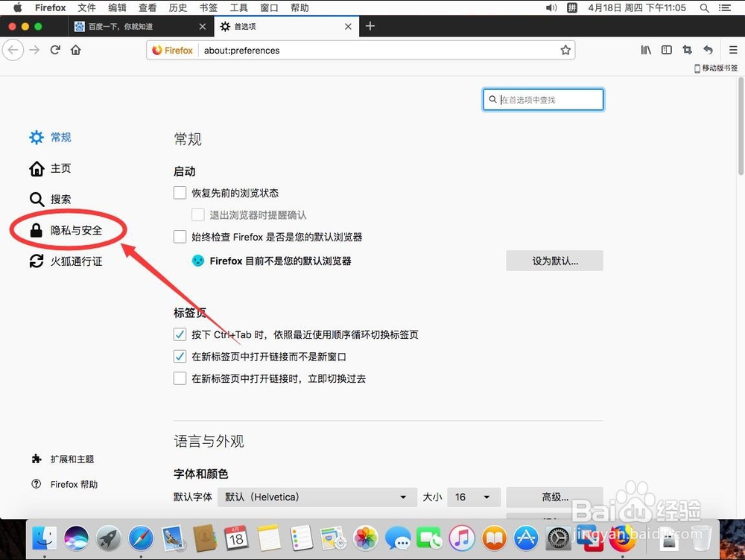This screenshot has height=560, width=745.
Task: Open the 常规 settings section
Action: point(60,137)
